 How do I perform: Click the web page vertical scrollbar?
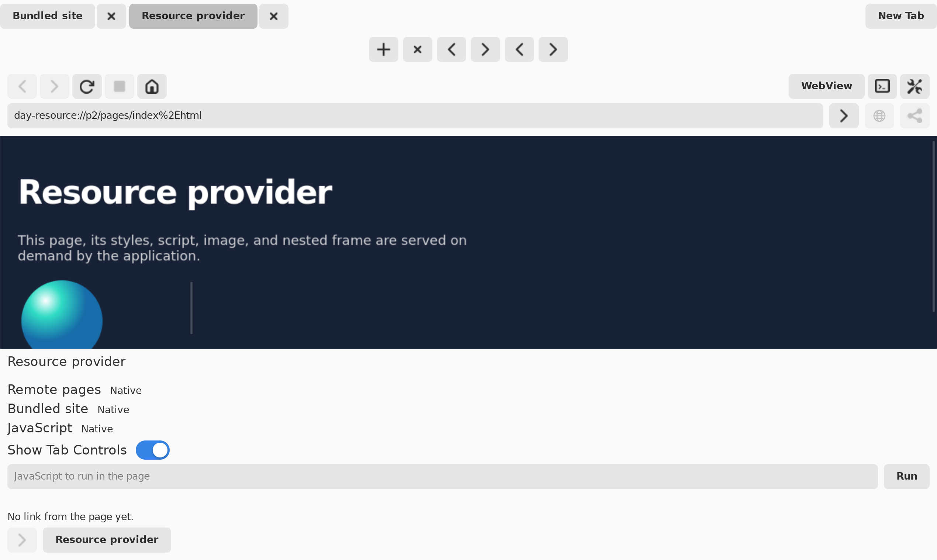point(933,227)
